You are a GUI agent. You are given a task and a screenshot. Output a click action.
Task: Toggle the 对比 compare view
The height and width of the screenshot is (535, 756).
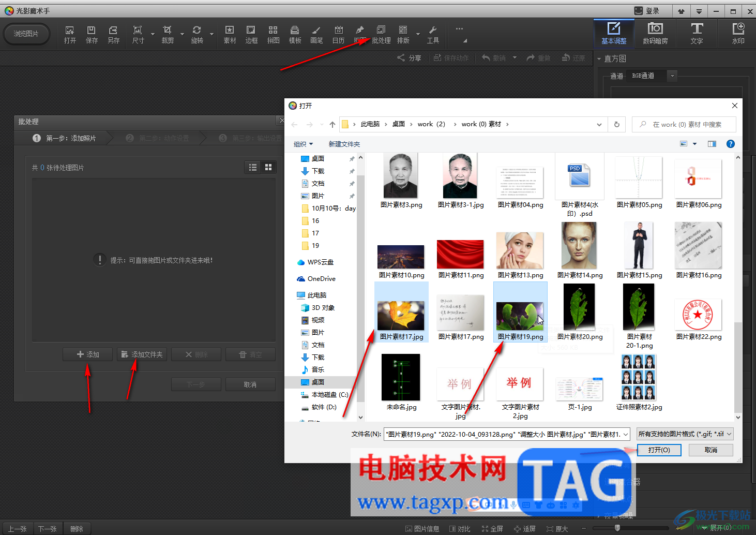[x=460, y=529]
